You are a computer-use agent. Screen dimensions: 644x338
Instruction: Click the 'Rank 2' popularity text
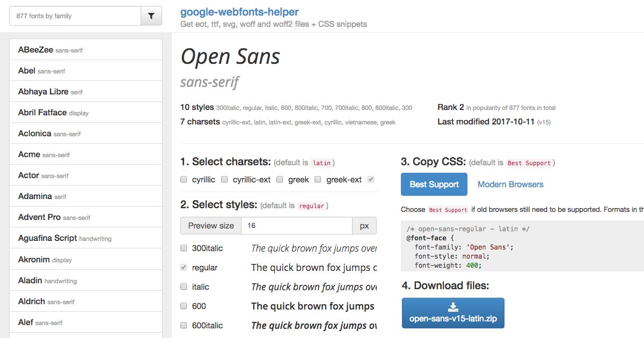coord(451,107)
